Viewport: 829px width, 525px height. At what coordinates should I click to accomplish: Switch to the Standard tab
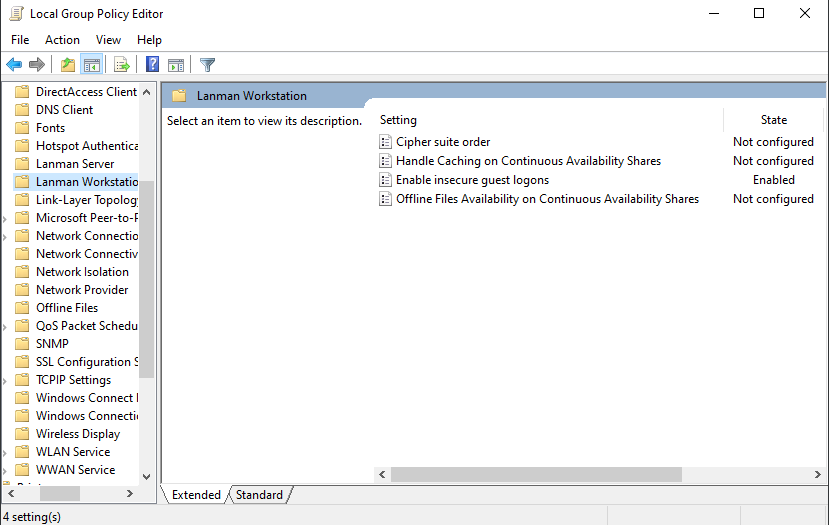259,495
